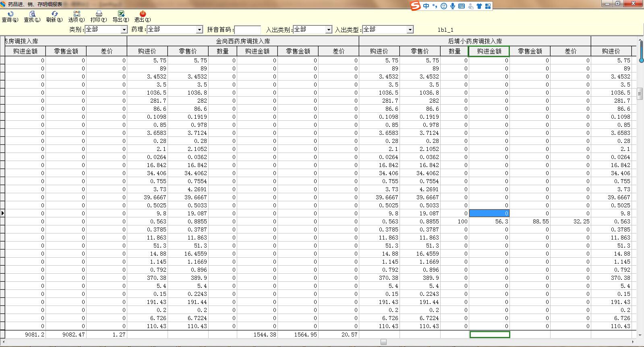This screenshot has width=644, height=347.
Task: Exit using the 退出 power icon
Action: click(x=143, y=17)
